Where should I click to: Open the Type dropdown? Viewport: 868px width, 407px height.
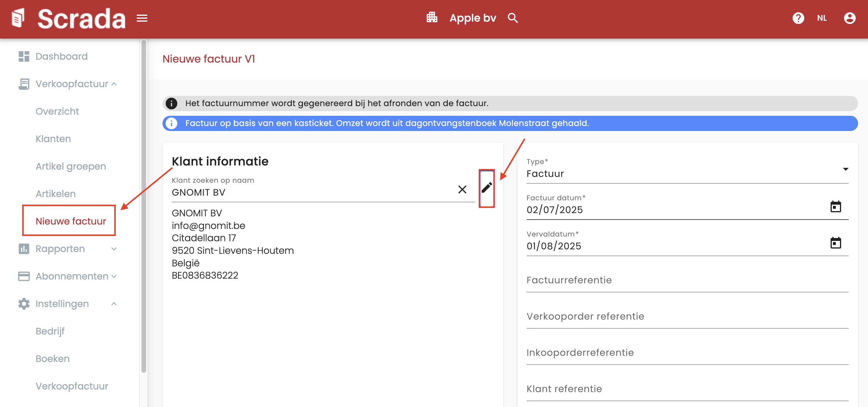pos(687,173)
